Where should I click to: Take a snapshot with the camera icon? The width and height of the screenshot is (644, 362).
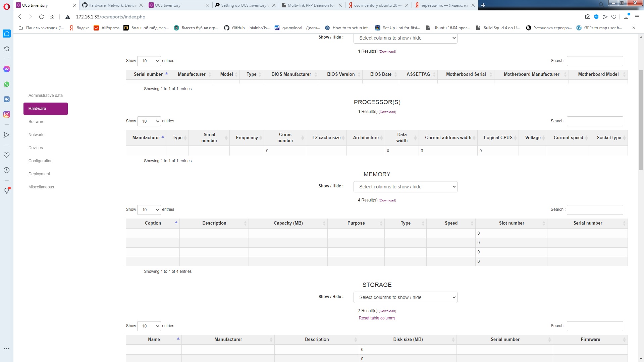coord(588,17)
